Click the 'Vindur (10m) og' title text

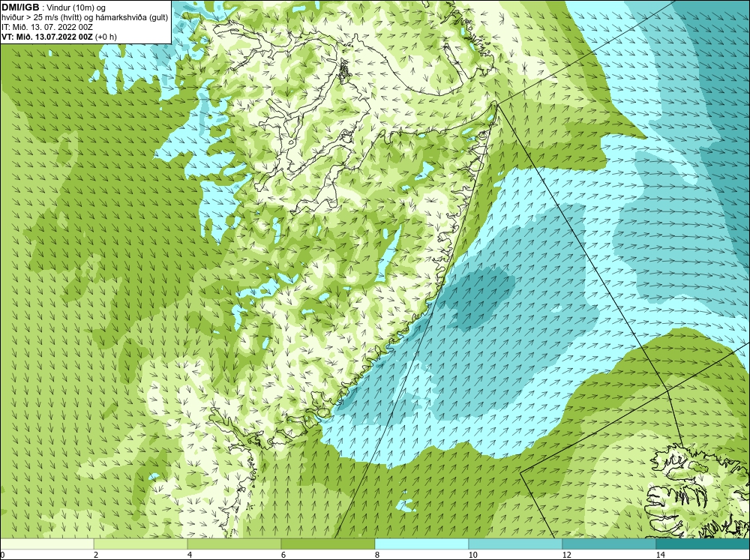[x=76, y=7]
